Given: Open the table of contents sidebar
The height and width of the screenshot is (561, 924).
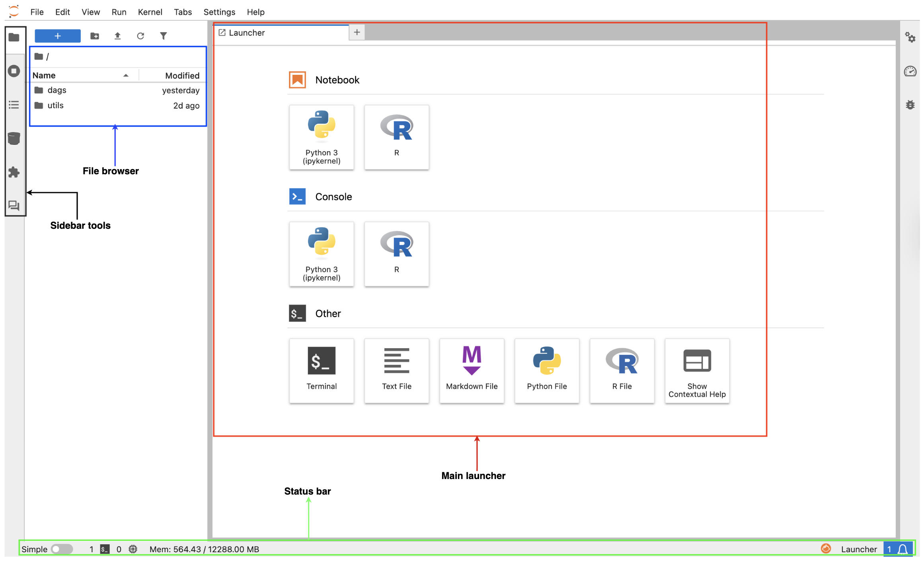Looking at the screenshot, I should click(x=14, y=104).
